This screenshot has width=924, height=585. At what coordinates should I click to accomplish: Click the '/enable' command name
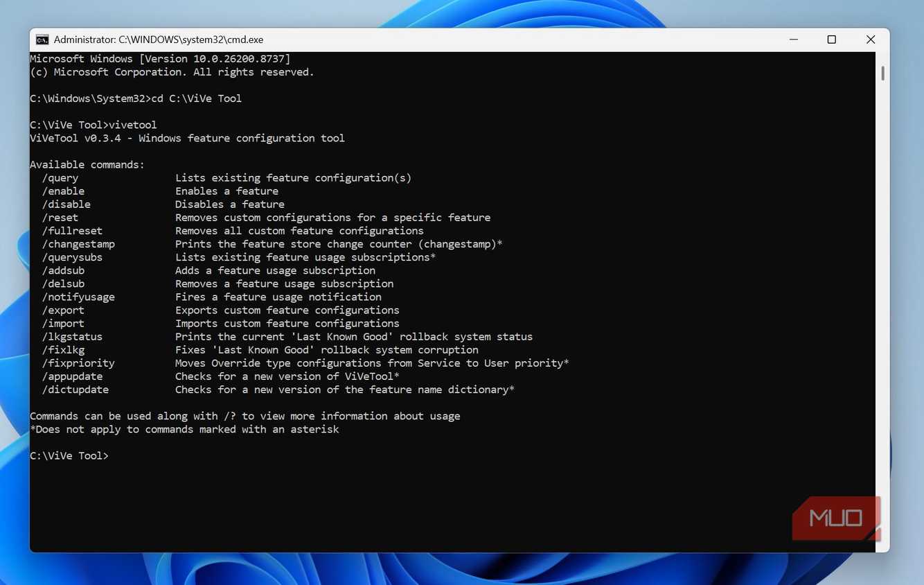[x=63, y=191]
